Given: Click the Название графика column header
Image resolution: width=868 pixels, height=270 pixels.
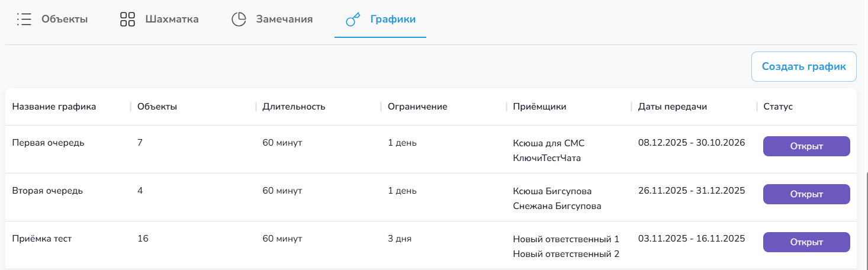Looking at the screenshot, I should click(x=54, y=107).
